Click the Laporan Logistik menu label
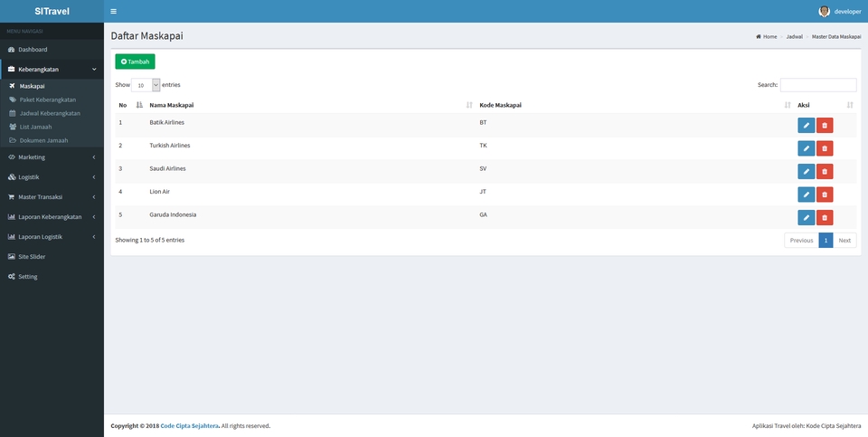The height and width of the screenshot is (437, 868). [x=41, y=237]
